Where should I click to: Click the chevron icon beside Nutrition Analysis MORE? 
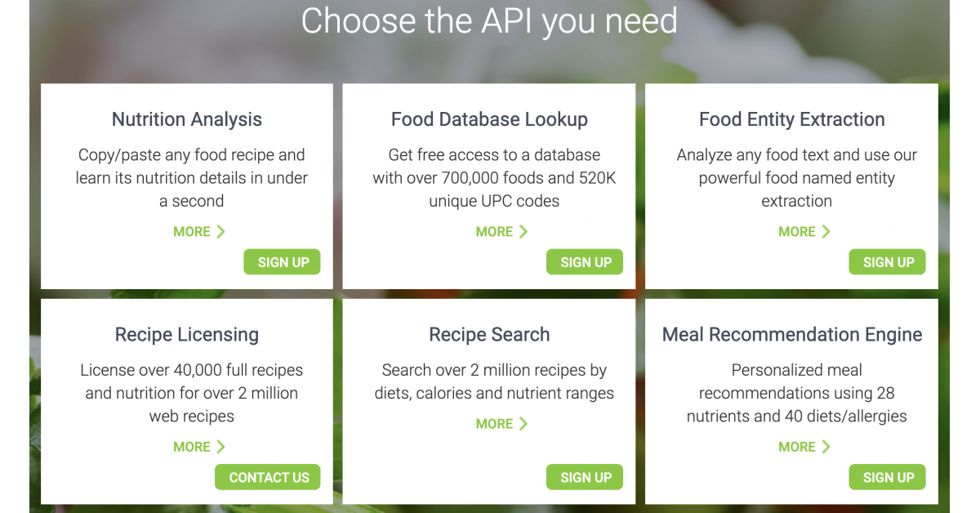pos(220,232)
